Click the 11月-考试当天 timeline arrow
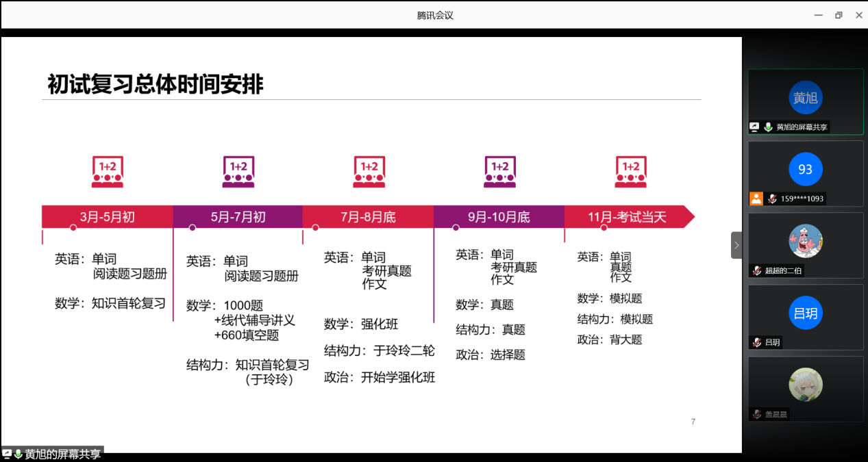This screenshot has width=868, height=462. (627, 217)
